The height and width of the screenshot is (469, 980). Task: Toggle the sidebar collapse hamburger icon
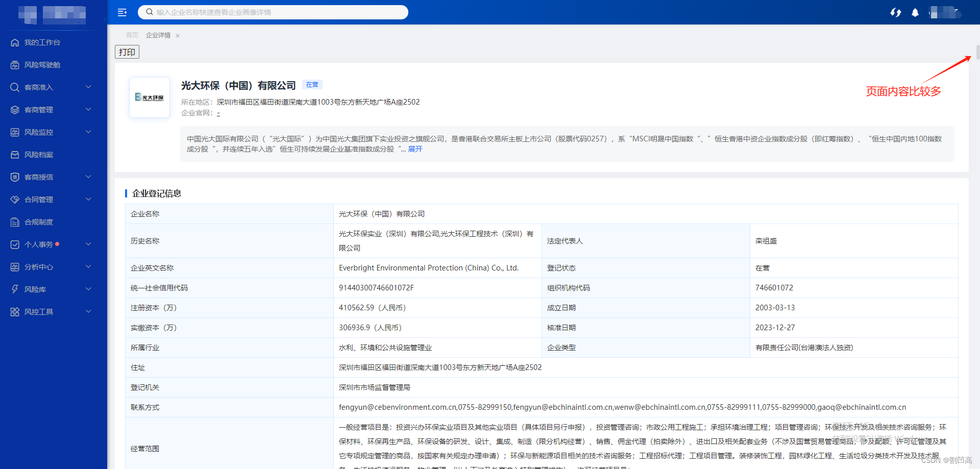point(122,12)
